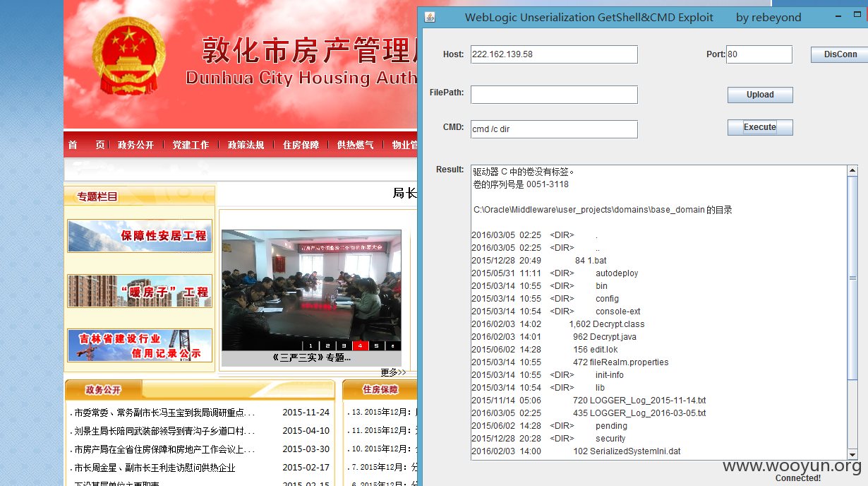Click the 'edit.lok' row in Result
Screen dimensions: 868x486
click(545, 350)
